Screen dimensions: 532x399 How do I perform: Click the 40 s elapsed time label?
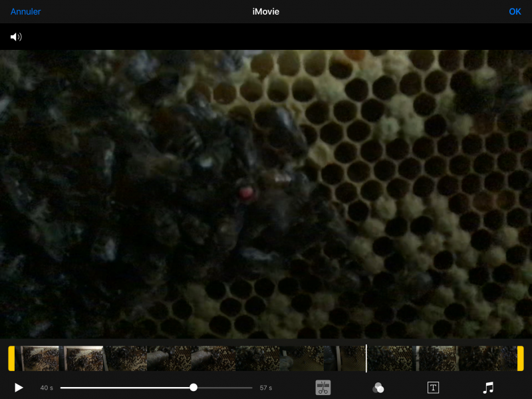click(x=47, y=388)
